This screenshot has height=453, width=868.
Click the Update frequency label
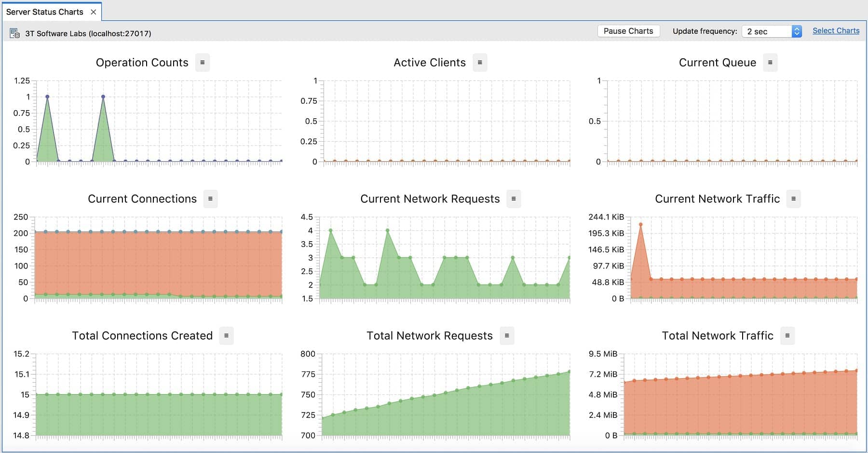[x=705, y=31]
